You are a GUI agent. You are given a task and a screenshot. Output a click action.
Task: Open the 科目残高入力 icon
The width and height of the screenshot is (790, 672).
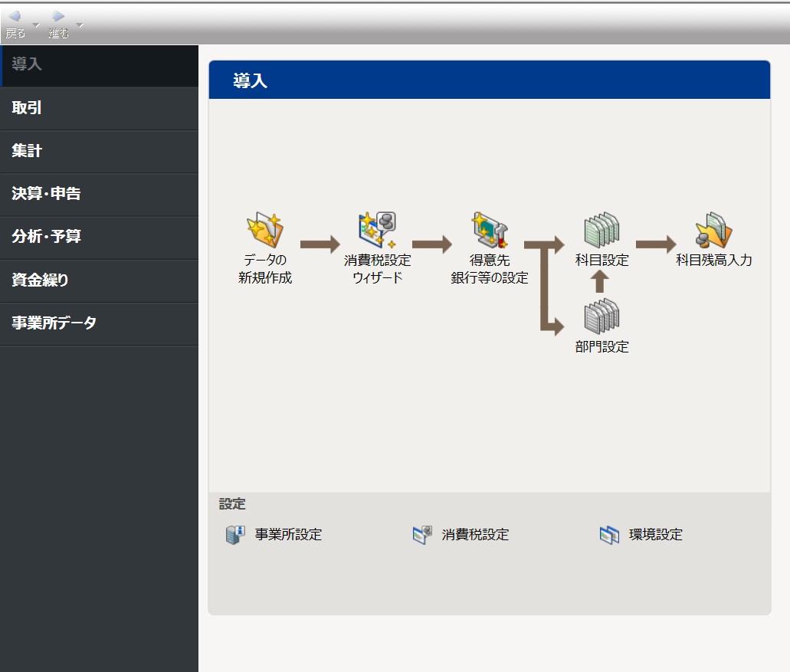(713, 230)
